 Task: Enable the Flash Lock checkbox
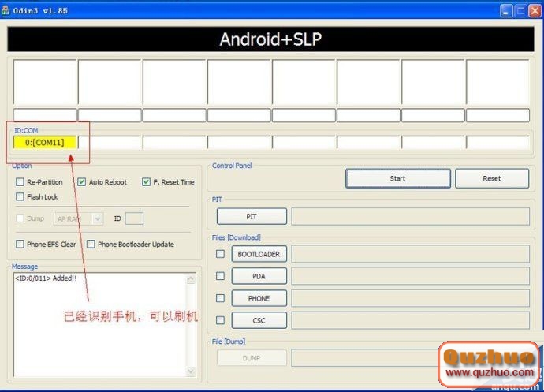[20, 197]
